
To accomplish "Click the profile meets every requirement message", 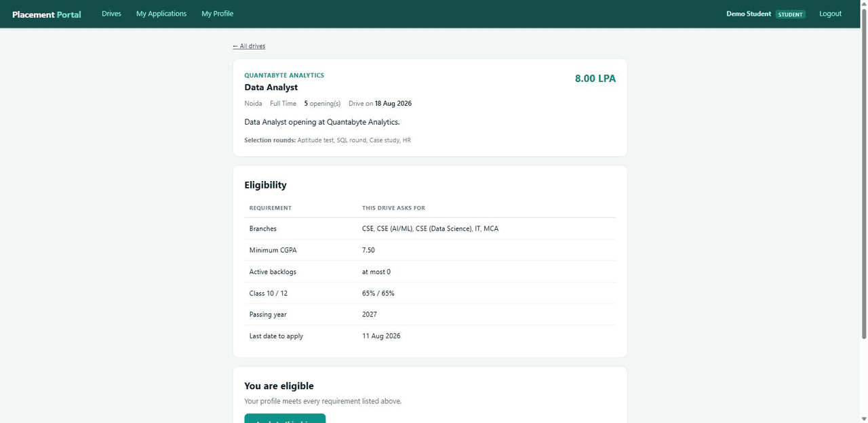I will coord(323,401).
